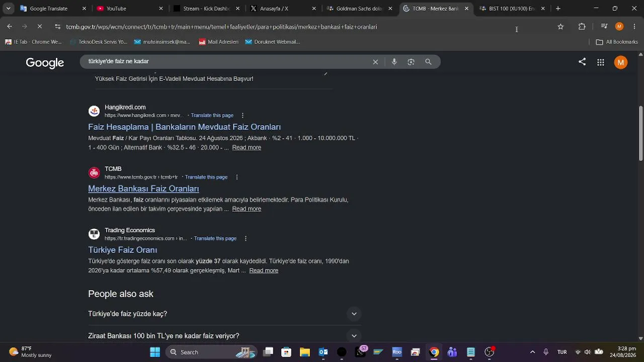The width and height of the screenshot is (644, 362).
Task: Open Türkiye Faiz Oranı result
Action: [123, 250]
